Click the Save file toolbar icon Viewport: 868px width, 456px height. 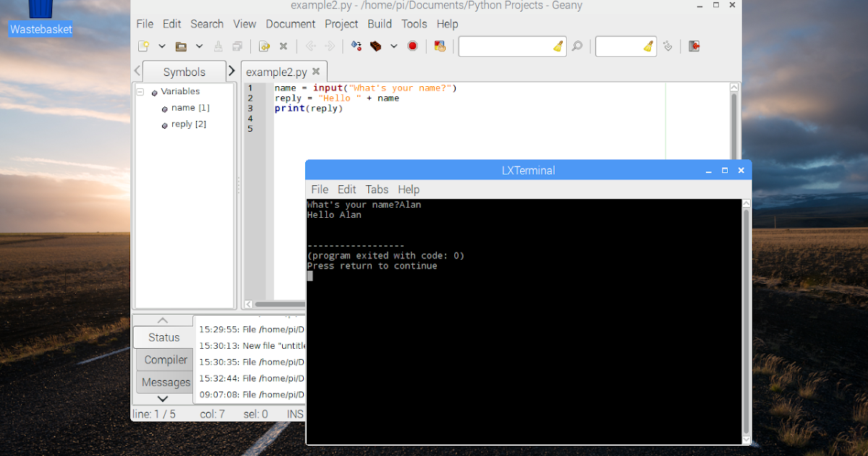(218, 46)
